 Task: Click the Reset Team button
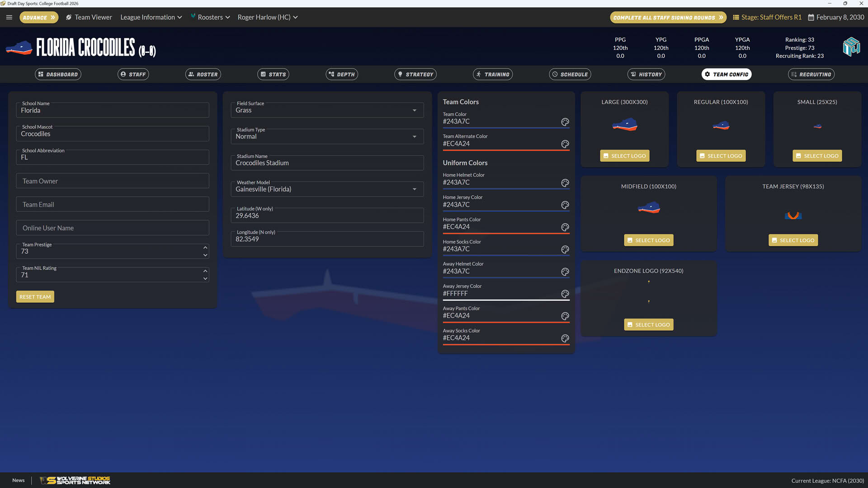point(35,296)
